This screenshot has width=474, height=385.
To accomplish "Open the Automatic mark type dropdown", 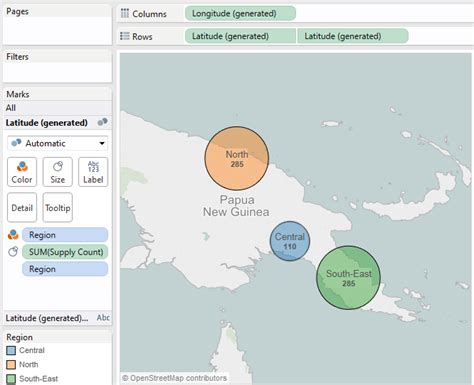I will click(58, 143).
